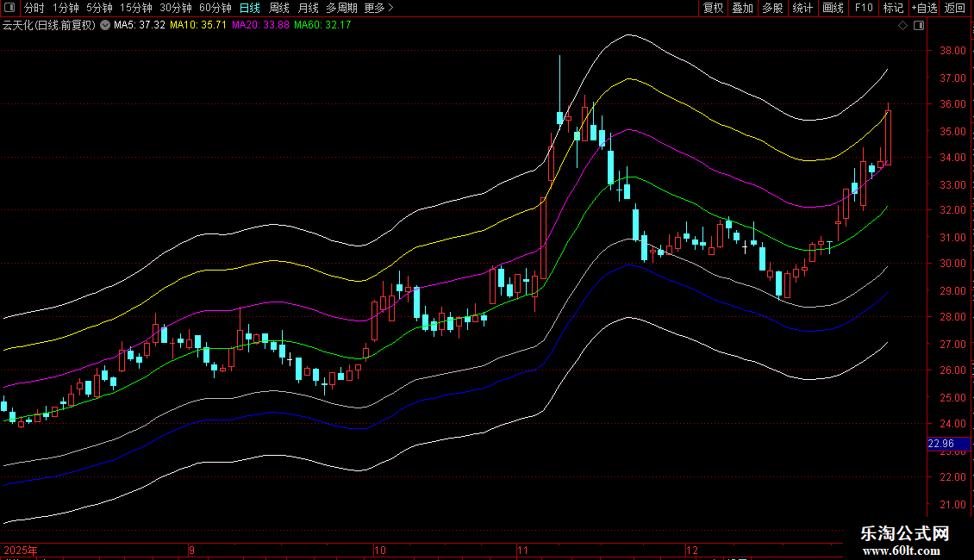Open the indicator dropdown arrow beside 云天化
This screenshot has height=560, width=974.
[105, 25]
